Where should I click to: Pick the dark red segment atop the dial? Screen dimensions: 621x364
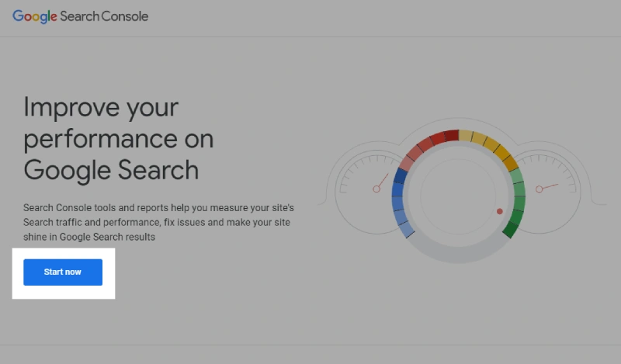point(452,136)
